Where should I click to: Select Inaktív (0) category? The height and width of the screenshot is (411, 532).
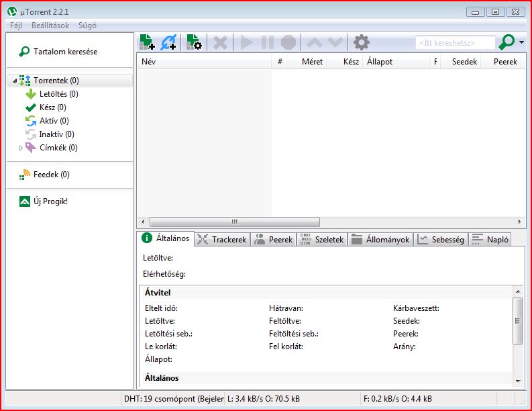click(x=50, y=134)
